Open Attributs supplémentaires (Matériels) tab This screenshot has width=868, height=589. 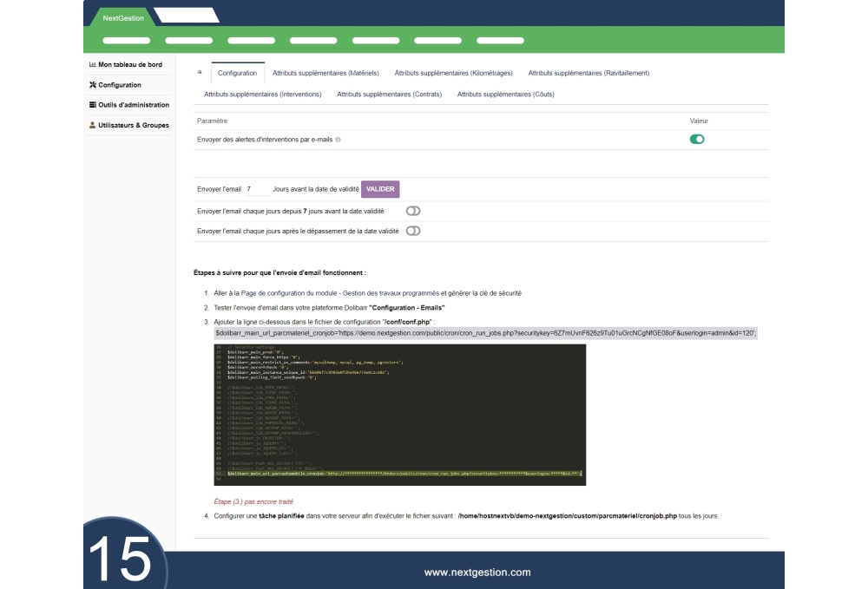(x=325, y=74)
